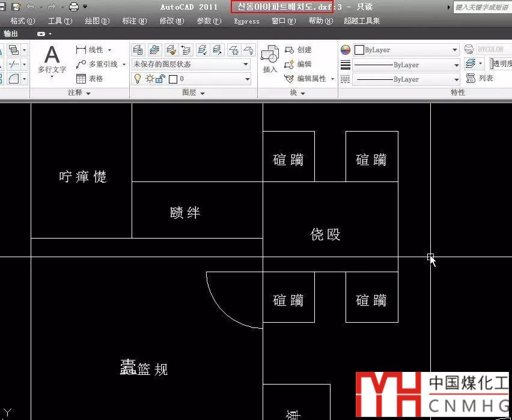Click the Print (plot) icon

74,7
